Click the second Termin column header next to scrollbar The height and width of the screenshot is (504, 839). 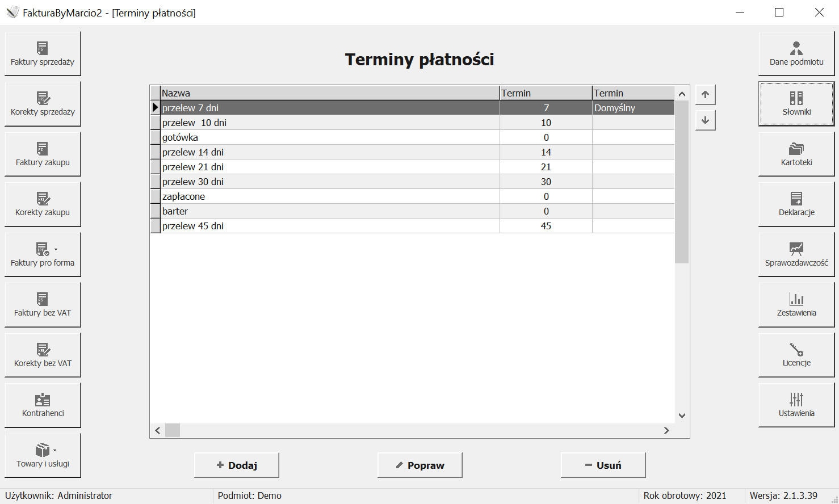pos(634,93)
